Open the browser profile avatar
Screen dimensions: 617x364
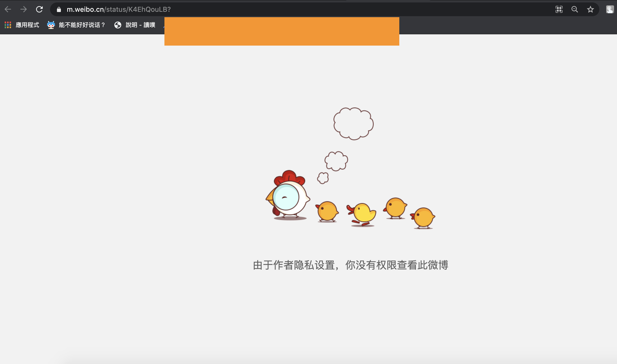pos(610,9)
